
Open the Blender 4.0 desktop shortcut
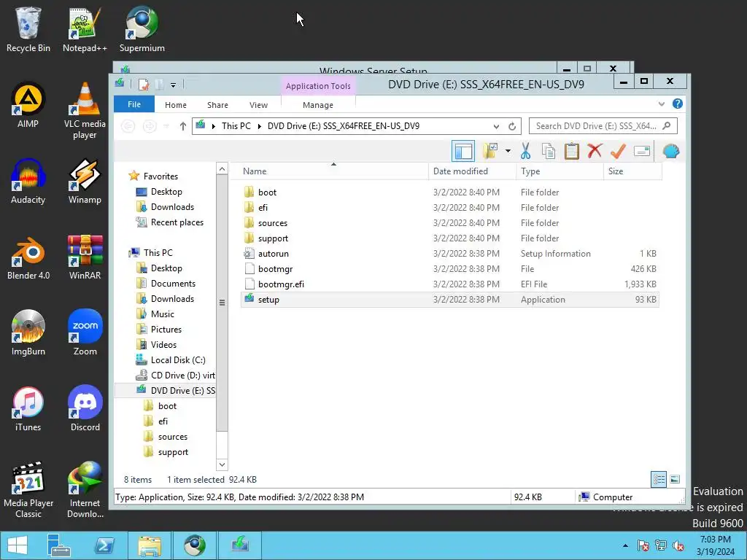point(28,258)
